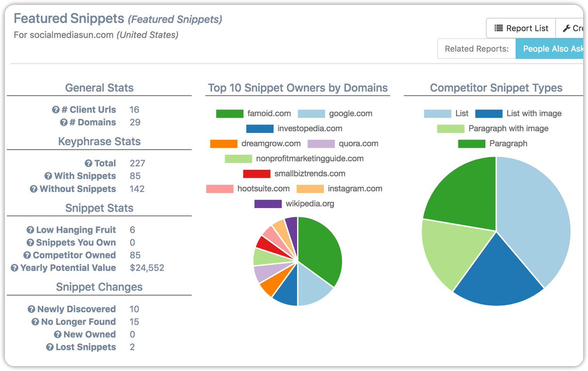This screenshot has height=371, width=588.
Task: Toggle the hootsuite.com legend color swatch
Action: pyautogui.click(x=220, y=189)
